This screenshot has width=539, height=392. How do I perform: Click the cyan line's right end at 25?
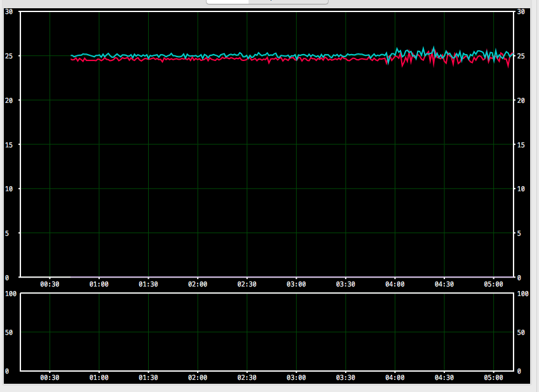(512, 55)
